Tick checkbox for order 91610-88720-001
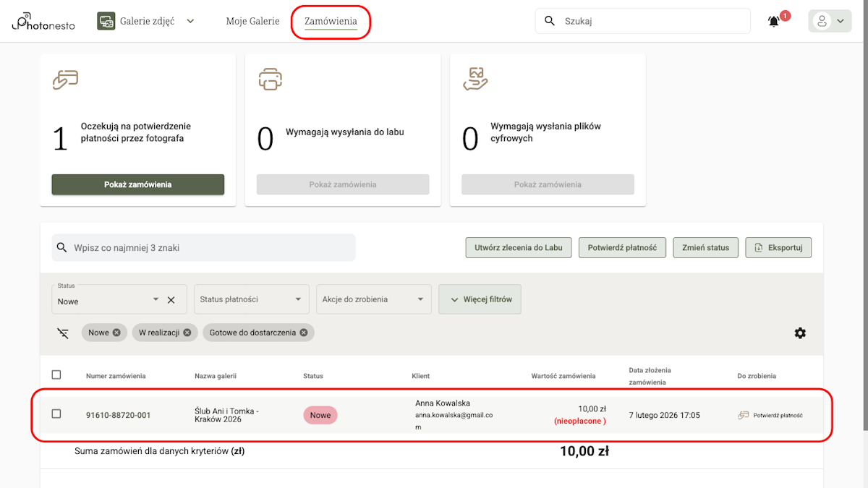 (56, 414)
